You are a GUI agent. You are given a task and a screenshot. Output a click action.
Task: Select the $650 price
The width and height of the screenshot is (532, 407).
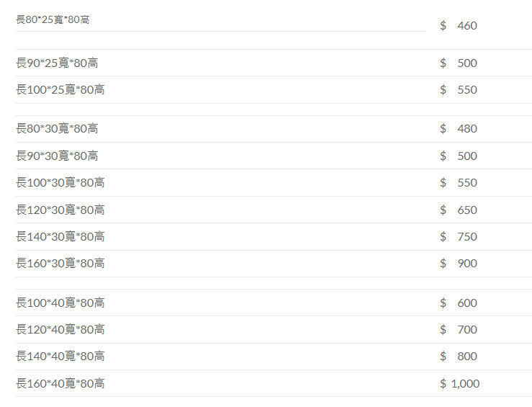coord(459,210)
